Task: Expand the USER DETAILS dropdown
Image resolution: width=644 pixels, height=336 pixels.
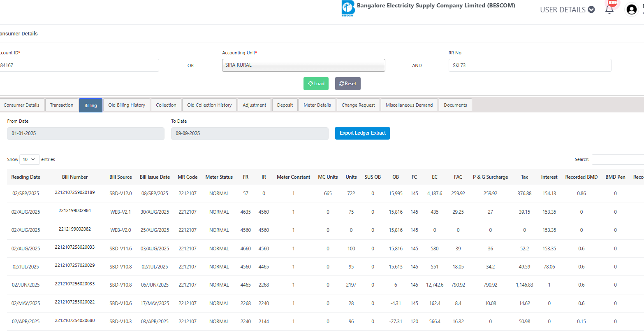Action: (567, 9)
